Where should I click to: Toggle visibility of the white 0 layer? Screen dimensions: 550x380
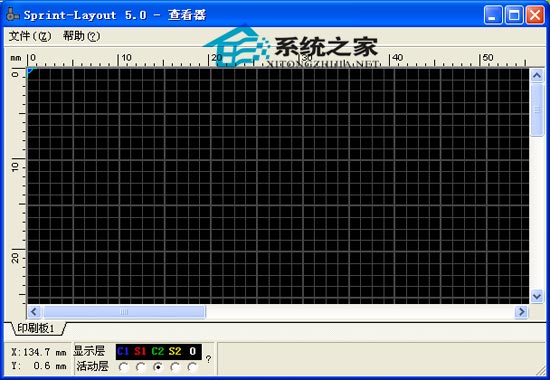(192, 351)
